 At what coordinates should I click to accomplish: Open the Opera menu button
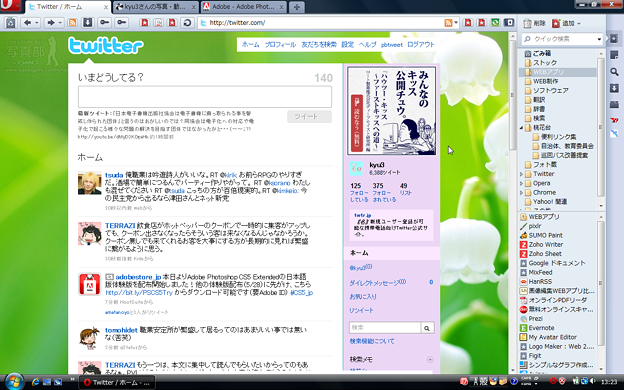(10, 6)
